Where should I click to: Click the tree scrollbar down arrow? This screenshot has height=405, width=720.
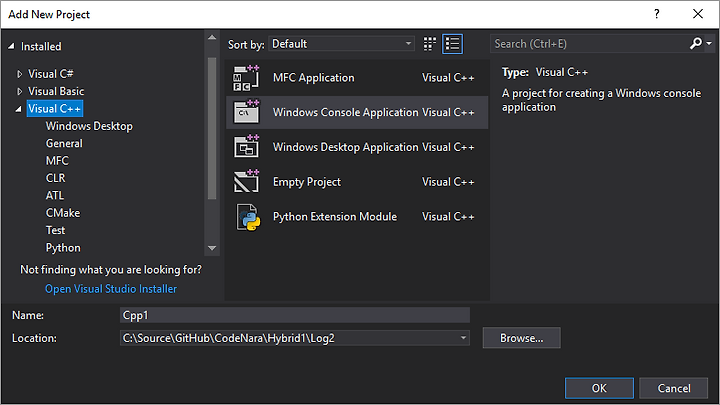click(212, 248)
